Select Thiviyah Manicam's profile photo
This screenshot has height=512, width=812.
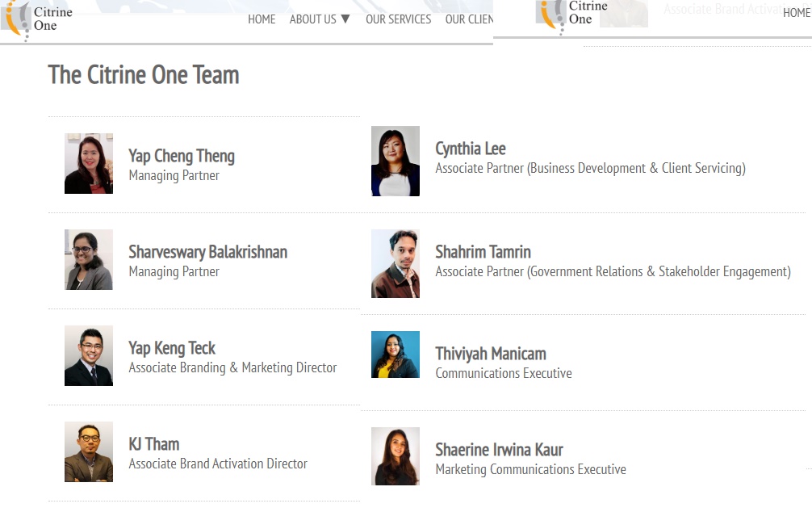(396, 355)
